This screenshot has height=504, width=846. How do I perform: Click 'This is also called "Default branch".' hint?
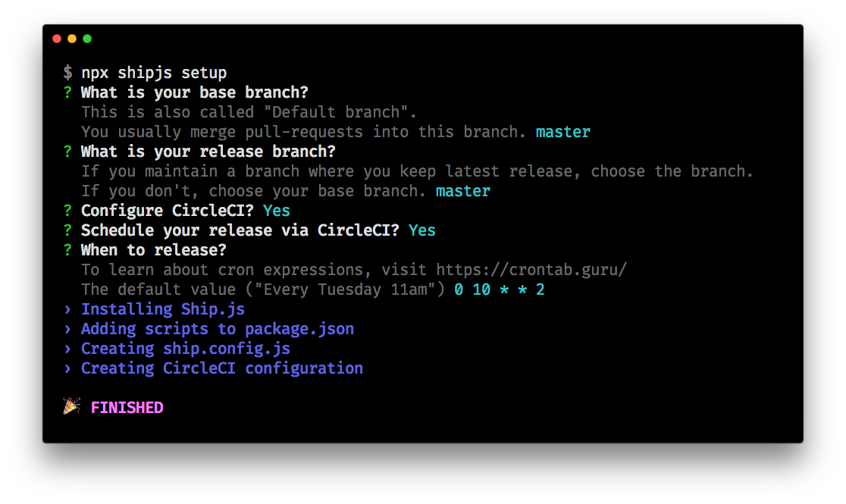point(249,112)
